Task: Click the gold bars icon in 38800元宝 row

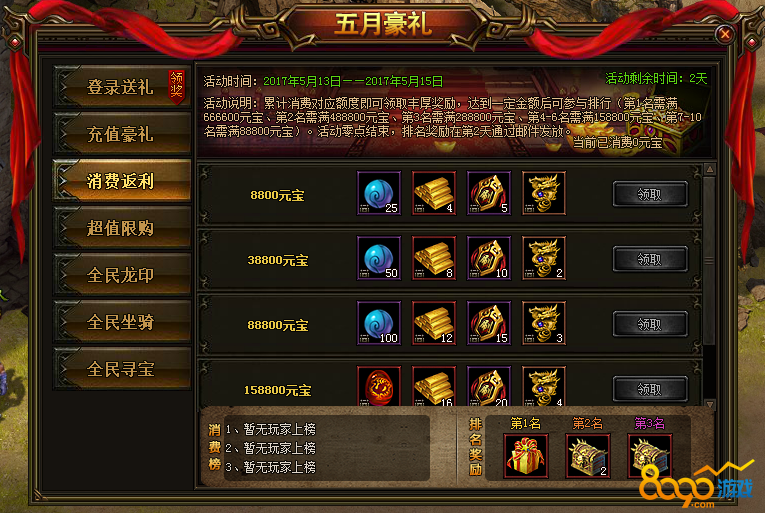Action: (434, 258)
